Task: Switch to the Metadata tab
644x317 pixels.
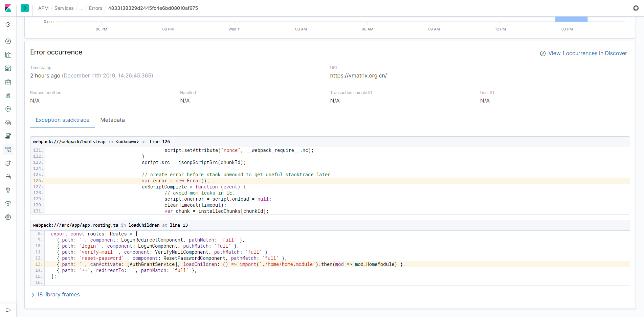Action: pyautogui.click(x=113, y=120)
